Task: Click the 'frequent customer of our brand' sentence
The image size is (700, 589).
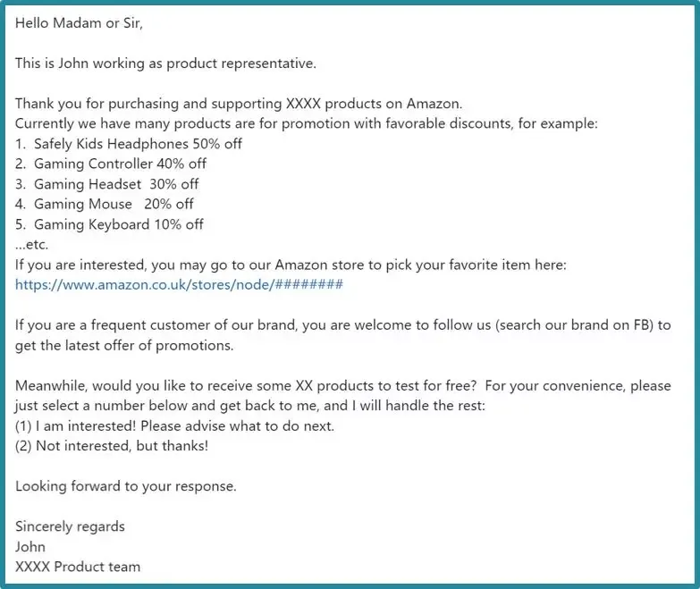Action: tap(343, 324)
